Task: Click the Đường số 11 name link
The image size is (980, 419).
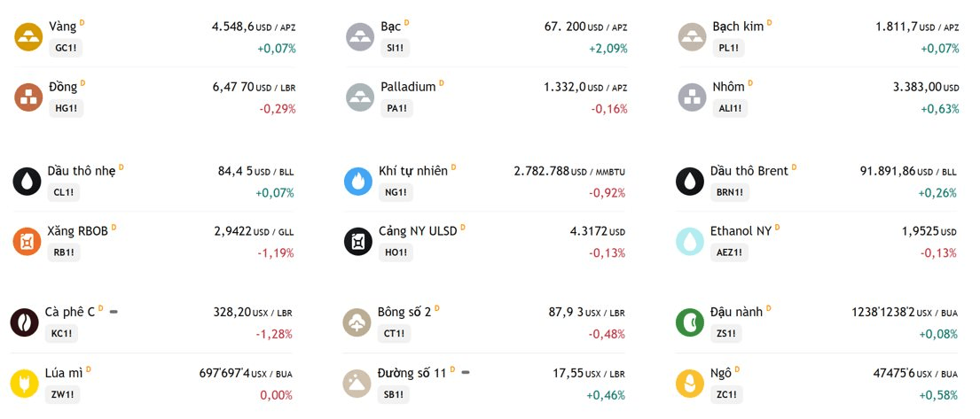Action: click(412, 373)
